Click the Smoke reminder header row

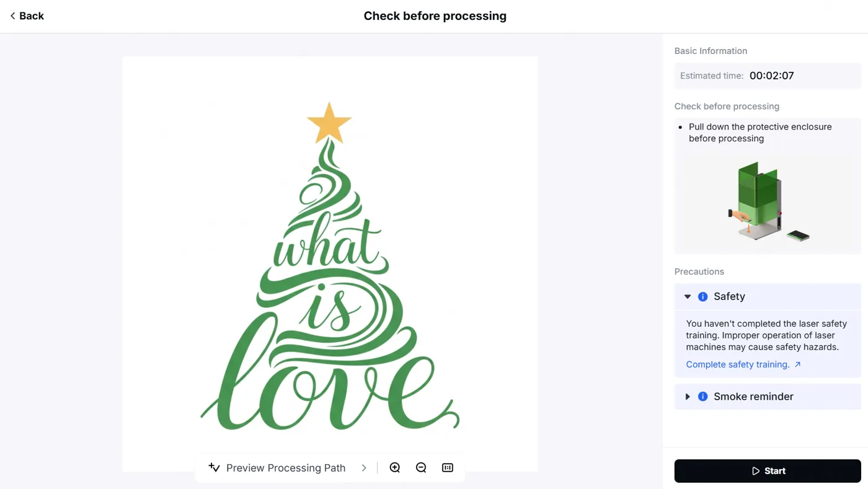768,397
